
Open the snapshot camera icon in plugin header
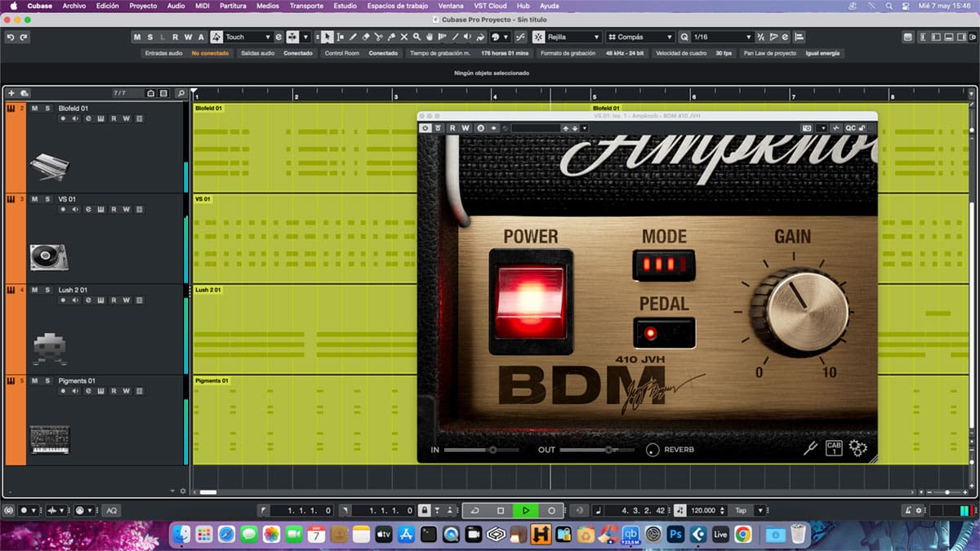coord(807,128)
